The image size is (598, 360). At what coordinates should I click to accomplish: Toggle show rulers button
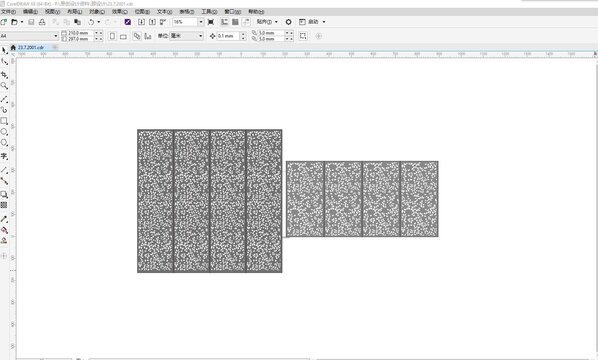coord(225,22)
